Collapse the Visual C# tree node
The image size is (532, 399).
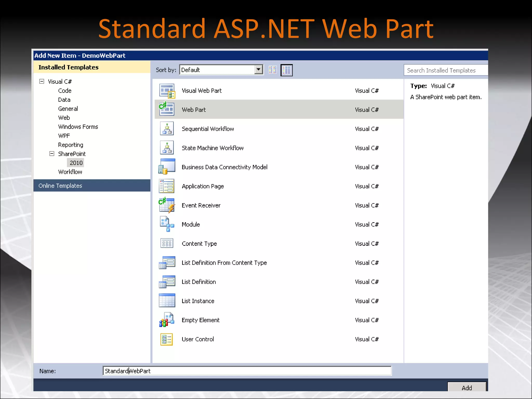click(42, 81)
